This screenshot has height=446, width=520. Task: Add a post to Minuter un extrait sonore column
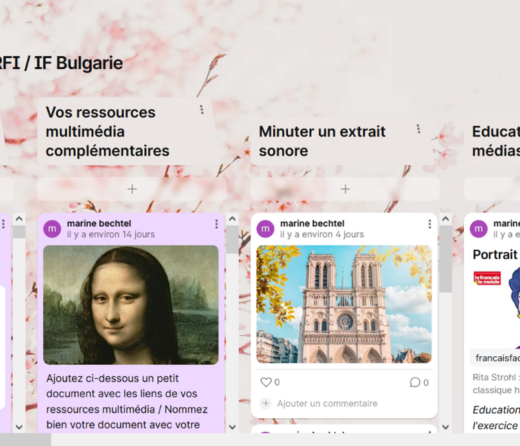click(345, 189)
